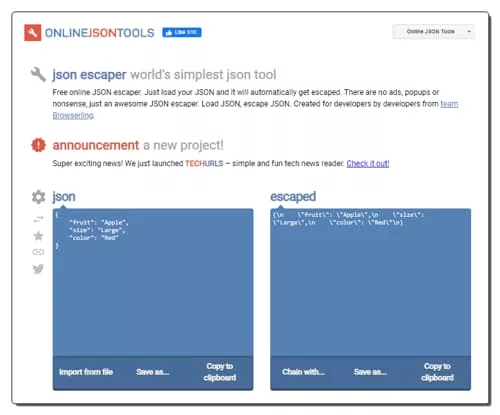Viewport: 500px width, 415px height.
Task: Open tool options gear icon
Action: tap(38, 197)
